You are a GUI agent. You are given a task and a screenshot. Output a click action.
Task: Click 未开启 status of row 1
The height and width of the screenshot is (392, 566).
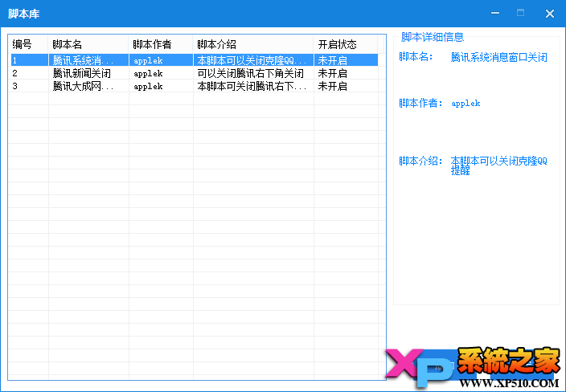[x=333, y=60]
